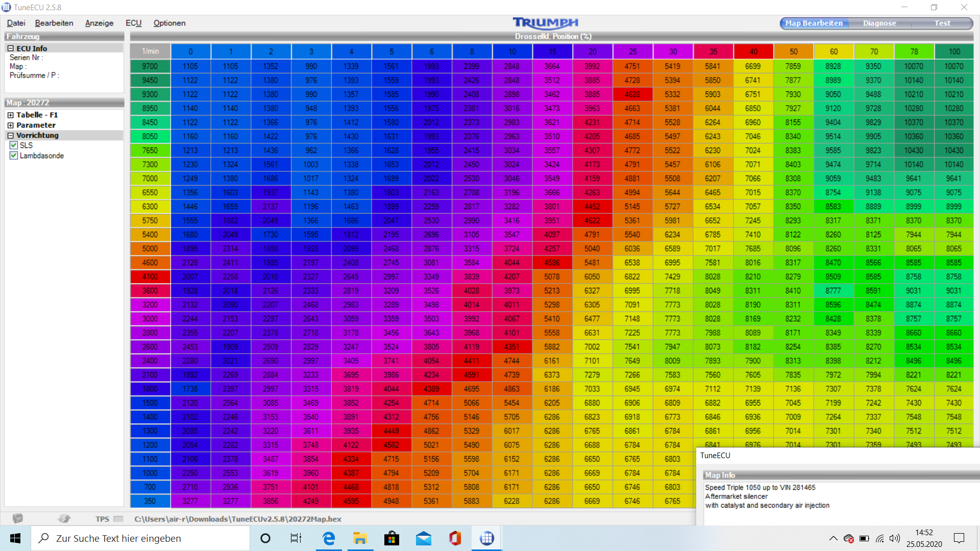Select throttle column header 40
Screen dimensions: 980x551
pos(753,52)
